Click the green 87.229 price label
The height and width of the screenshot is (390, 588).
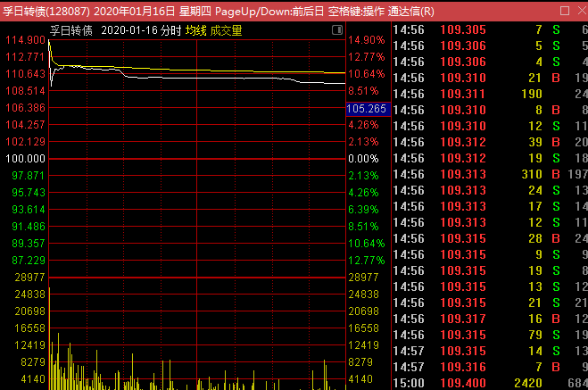tap(29, 261)
